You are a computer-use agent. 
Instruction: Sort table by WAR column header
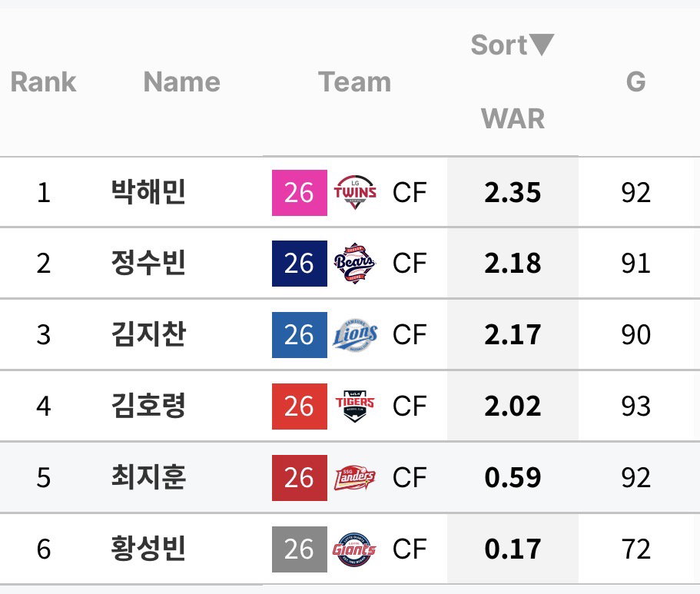(513, 119)
